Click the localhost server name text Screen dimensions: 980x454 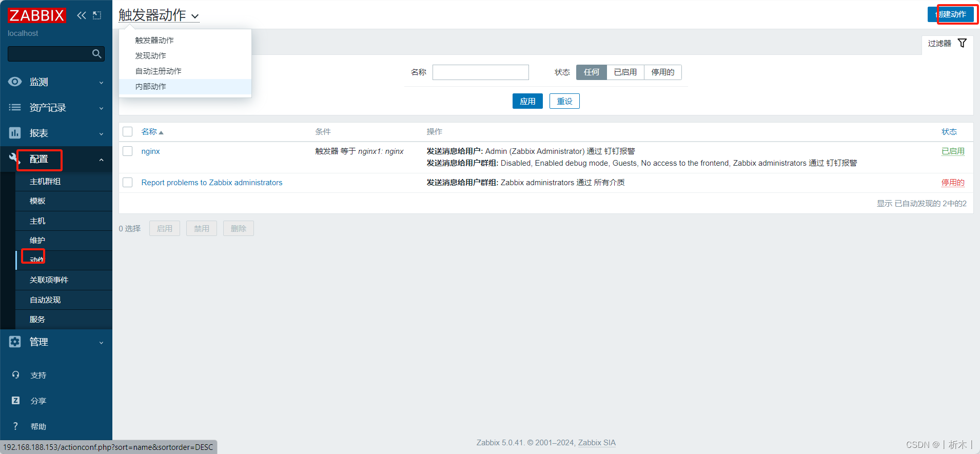tap(23, 33)
